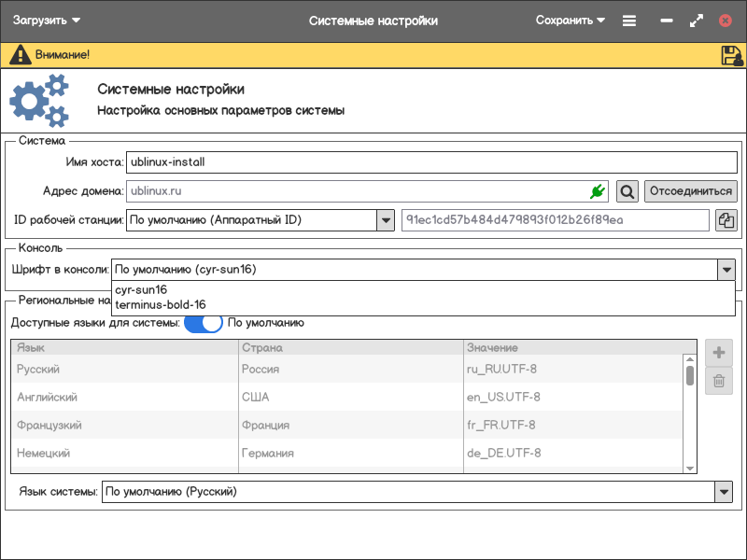Open the hamburger menu in title bar

(629, 21)
